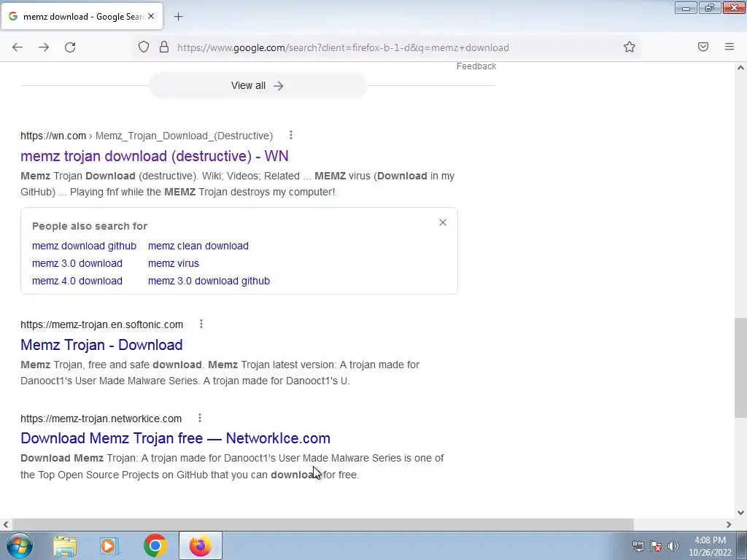Open options for the wn.com result
This screenshot has width=747, height=560.
tap(290, 135)
